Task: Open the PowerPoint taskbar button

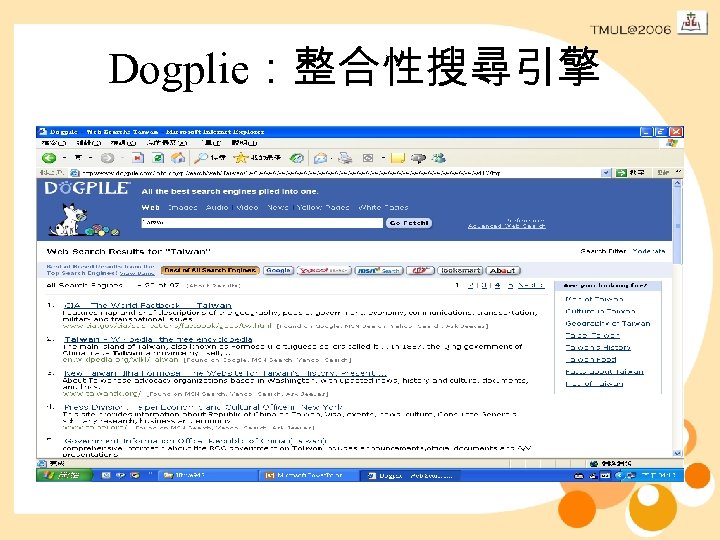Action: pos(308,476)
